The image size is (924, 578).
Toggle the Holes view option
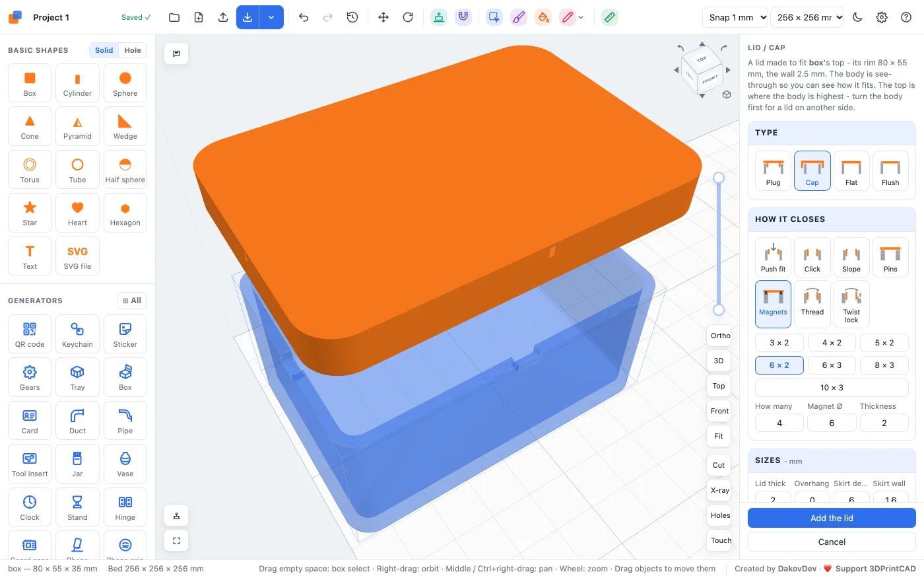point(719,515)
